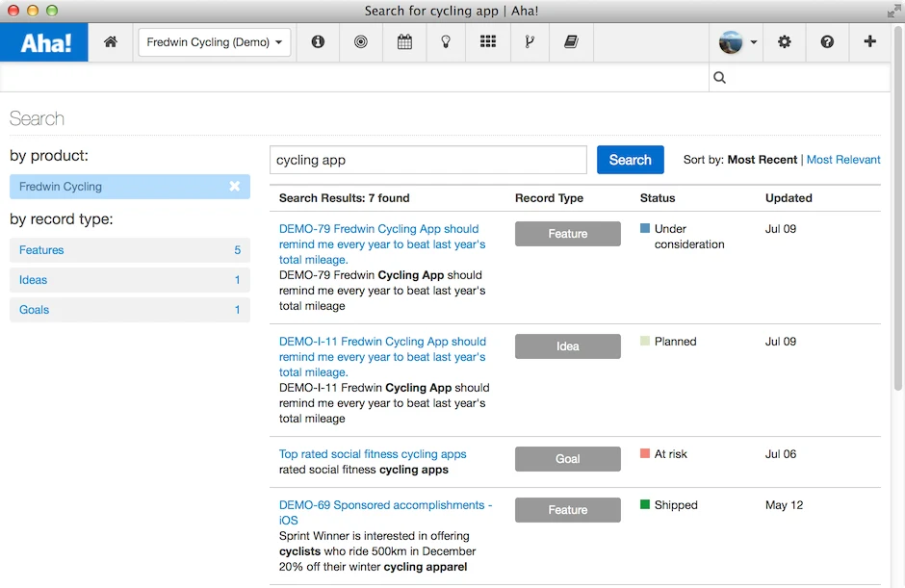Open the strategy target icon
Image resolution: width=905 pixels, height=588 pixels.
(361, 41)
